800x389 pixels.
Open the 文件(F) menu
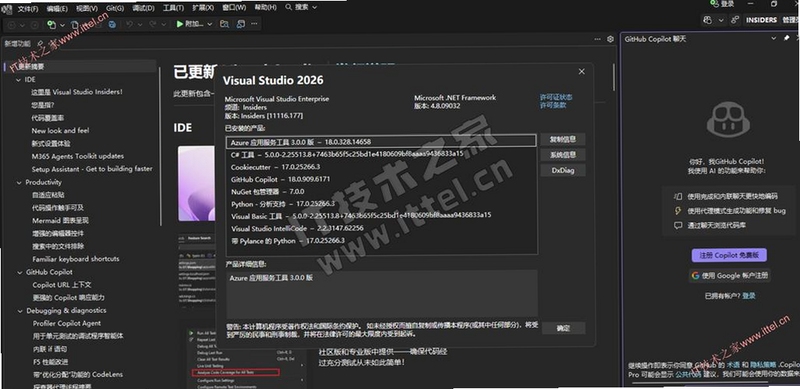tap(28, 9)
